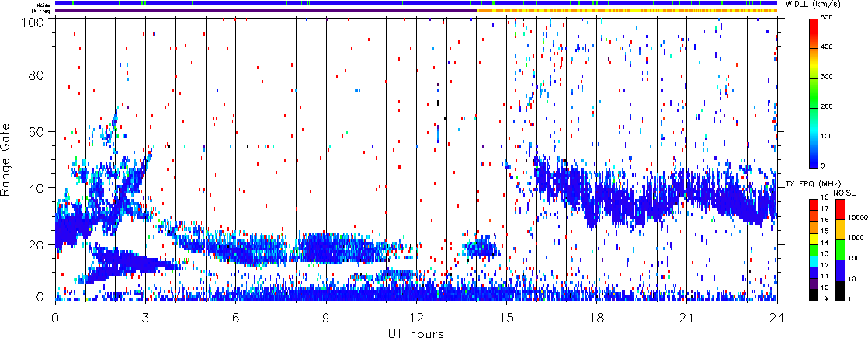Click x-axis tick label "6" under UT hours

click(x=236, y=318)
